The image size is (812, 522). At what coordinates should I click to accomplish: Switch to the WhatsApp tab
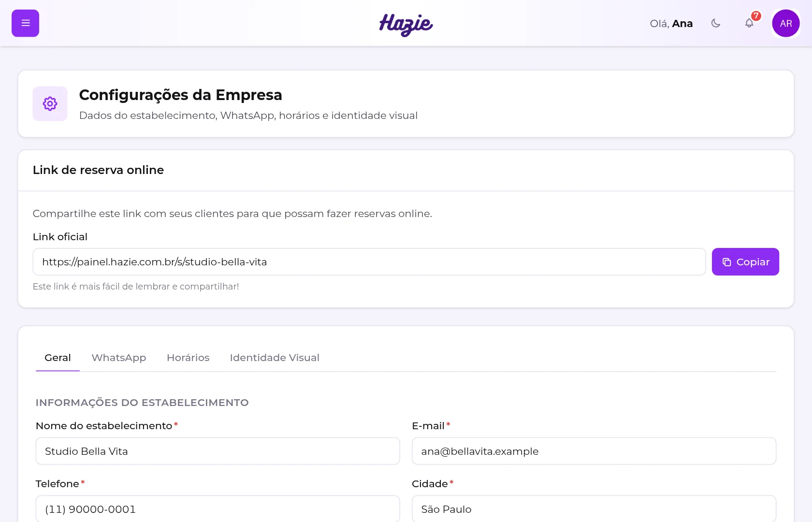point(119,358)
